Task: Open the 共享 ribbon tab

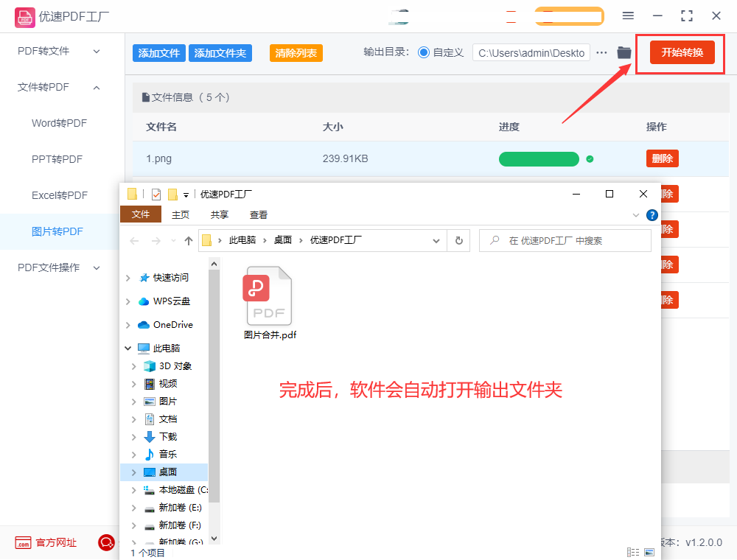Action: click(x=220, y=214)
